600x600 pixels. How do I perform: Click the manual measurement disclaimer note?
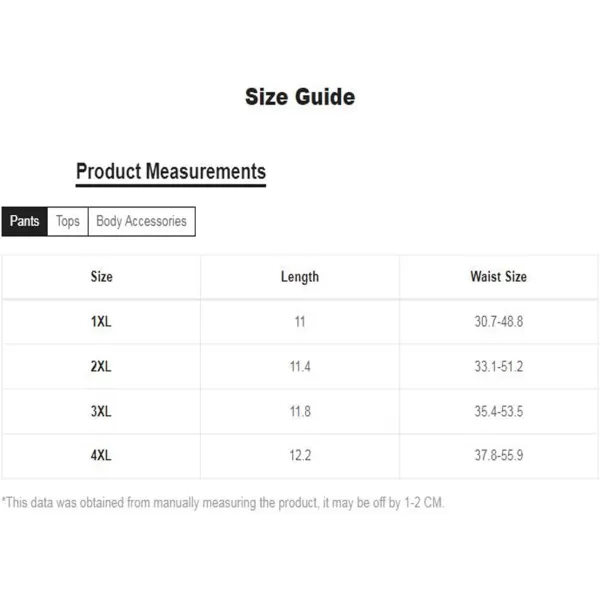[x=223, y=503]
